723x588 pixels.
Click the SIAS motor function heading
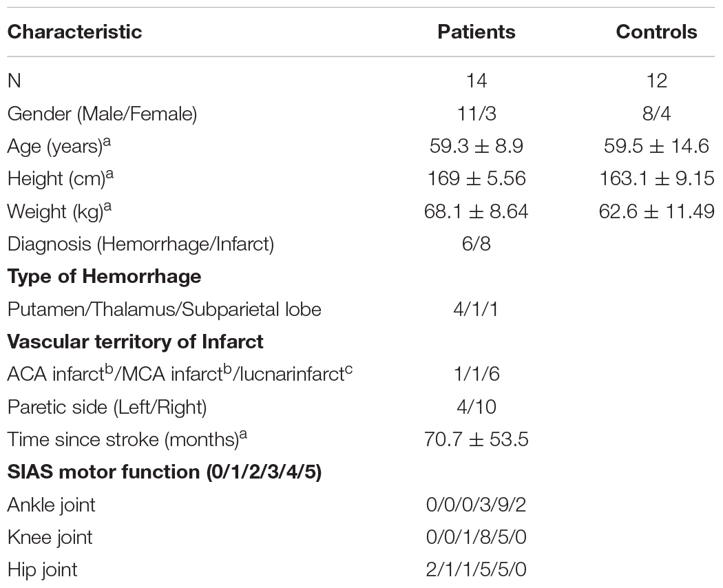coord(164,472)
